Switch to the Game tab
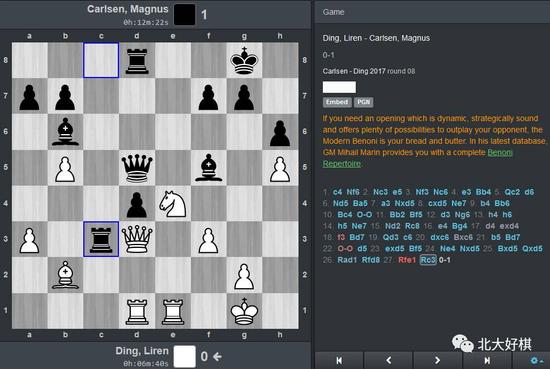The width and height of the screenshot is (550, 369). point(333,12)
